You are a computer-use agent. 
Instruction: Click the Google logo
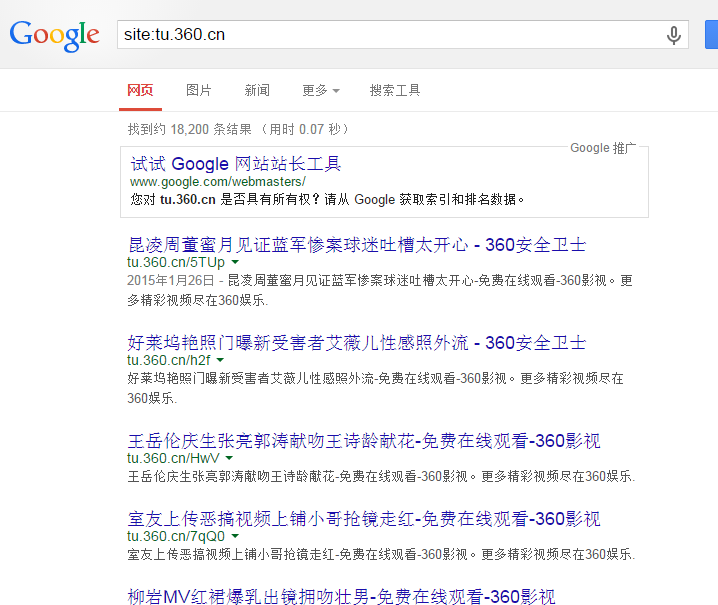(x=54, y=36)
